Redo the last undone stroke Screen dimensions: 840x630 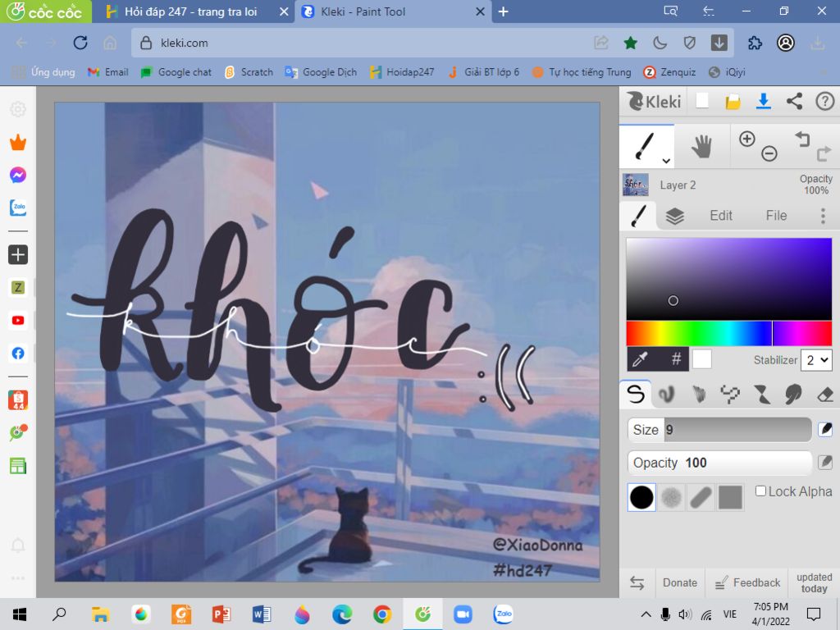[824, 154]
